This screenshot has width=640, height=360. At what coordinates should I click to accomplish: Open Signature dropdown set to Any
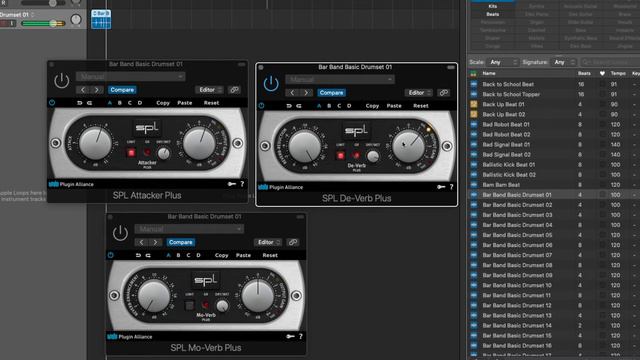(564, 62)
